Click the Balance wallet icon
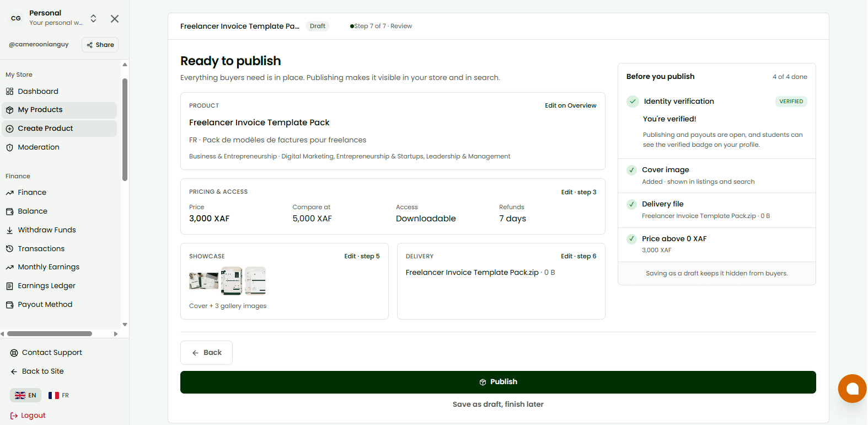The image size is (868, 425). coord(9,211)
